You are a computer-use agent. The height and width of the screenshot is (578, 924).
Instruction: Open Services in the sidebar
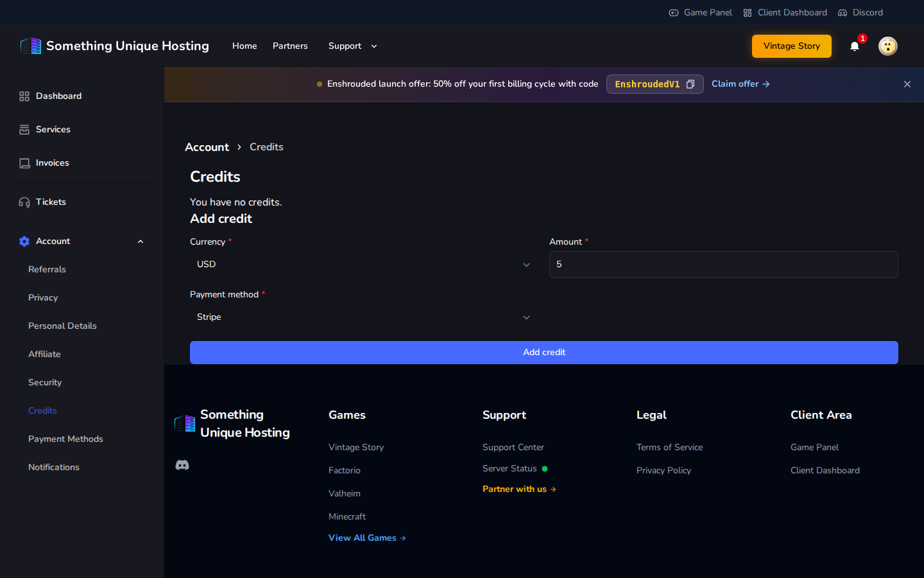tap(82, 130)
